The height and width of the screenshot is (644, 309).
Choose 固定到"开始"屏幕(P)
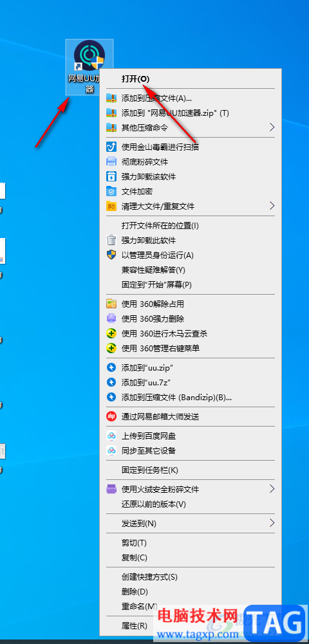click(x=191, y=284)
